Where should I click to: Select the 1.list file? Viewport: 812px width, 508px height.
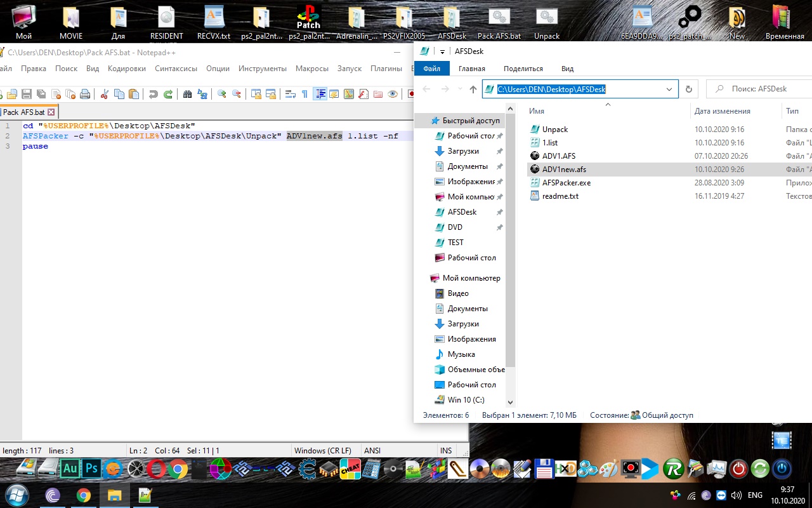[550, 143]
